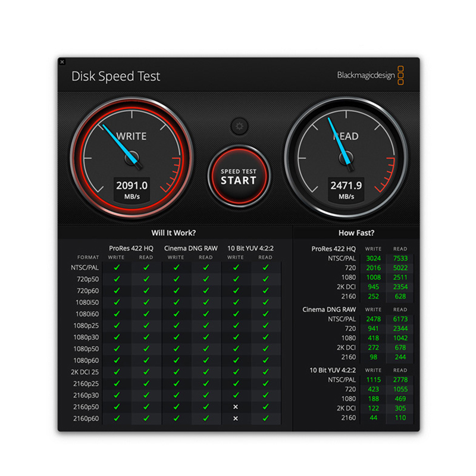
Task: Select the 2091.0 MB/s write speed readout
Action: coord(131,189)
